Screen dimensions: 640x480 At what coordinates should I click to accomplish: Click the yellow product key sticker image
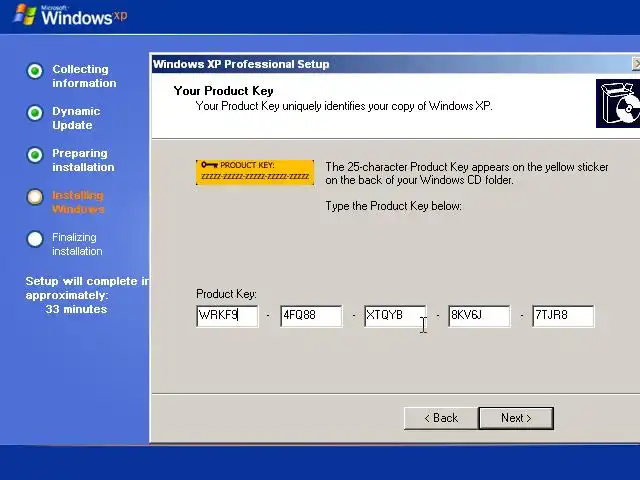pos(255,172)
